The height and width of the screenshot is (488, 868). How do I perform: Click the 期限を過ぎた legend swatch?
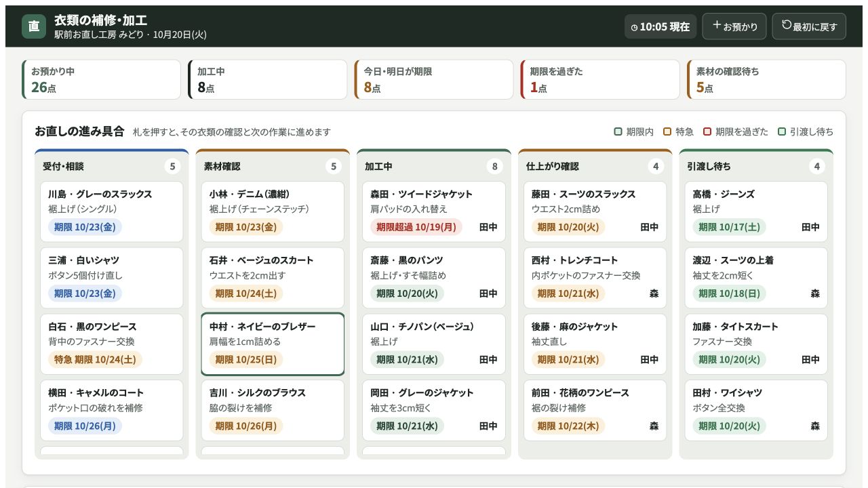coord(707,131)
